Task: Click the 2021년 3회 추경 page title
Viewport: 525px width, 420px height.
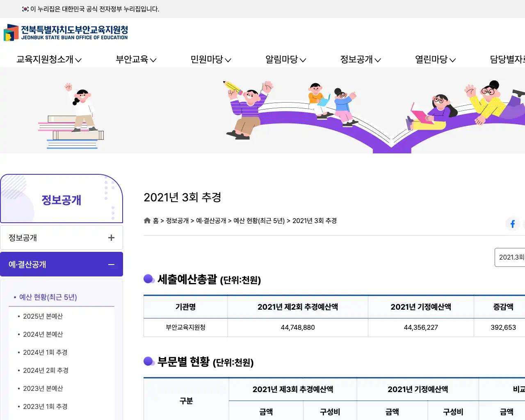Action: point(182,197)
